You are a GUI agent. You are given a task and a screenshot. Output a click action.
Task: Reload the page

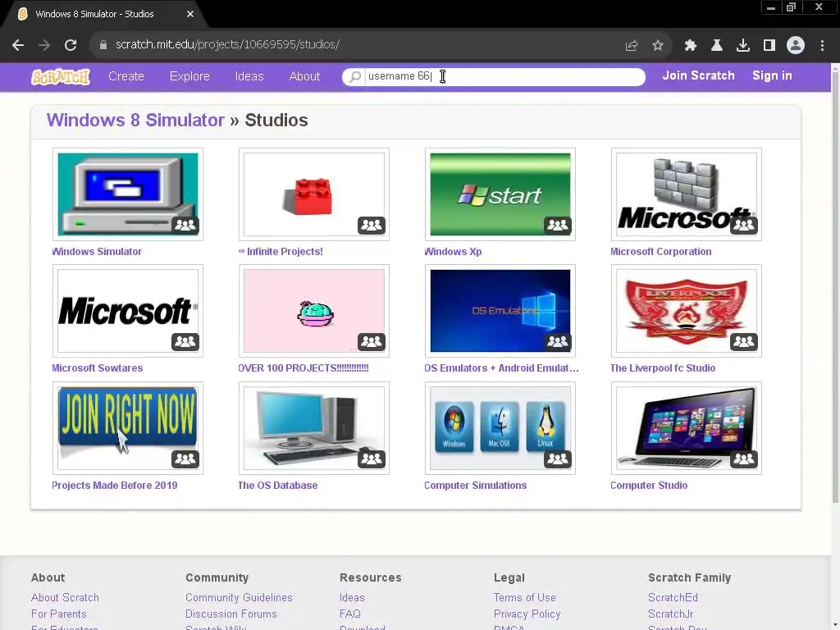click(x=71, y=45)
